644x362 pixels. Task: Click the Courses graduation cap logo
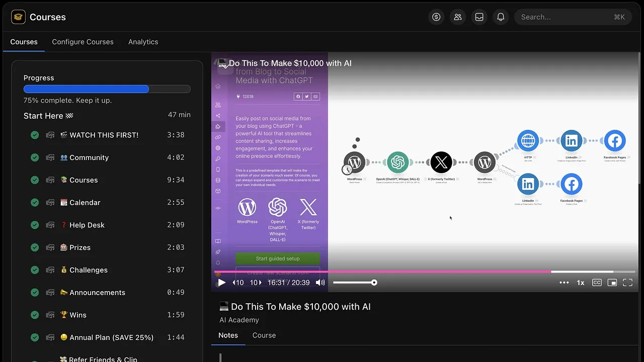18,17
